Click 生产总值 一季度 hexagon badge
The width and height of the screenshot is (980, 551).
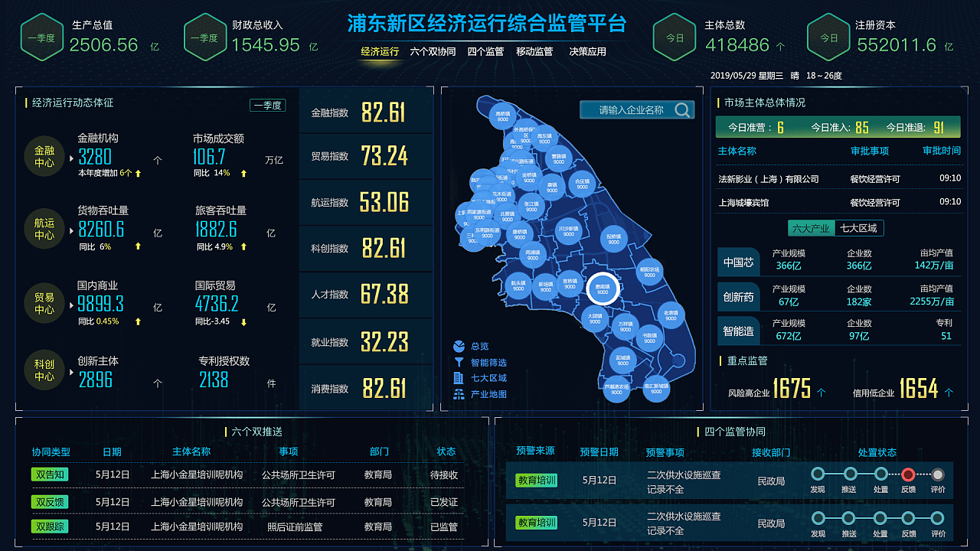pyautogui.click(x=41, y=37)
